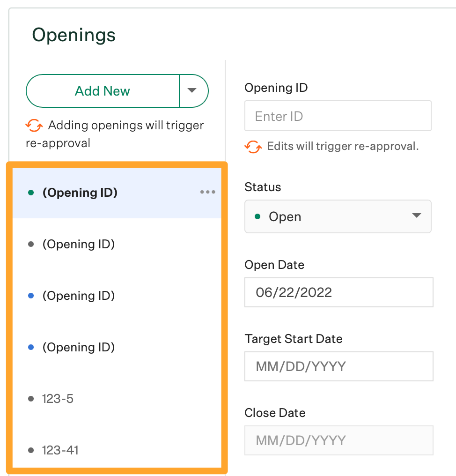456x476 pixels.
Task: Click the Target Start Date field
Action: [338, 366]
